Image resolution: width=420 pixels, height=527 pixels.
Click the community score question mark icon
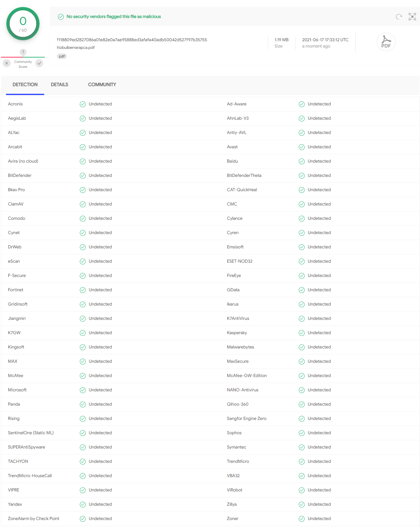pos(23,52)
